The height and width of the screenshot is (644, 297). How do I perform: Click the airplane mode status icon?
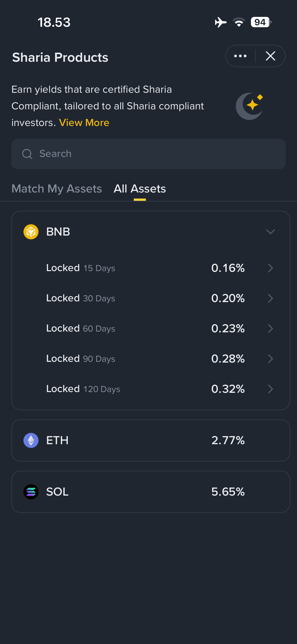tap(220, 22)
